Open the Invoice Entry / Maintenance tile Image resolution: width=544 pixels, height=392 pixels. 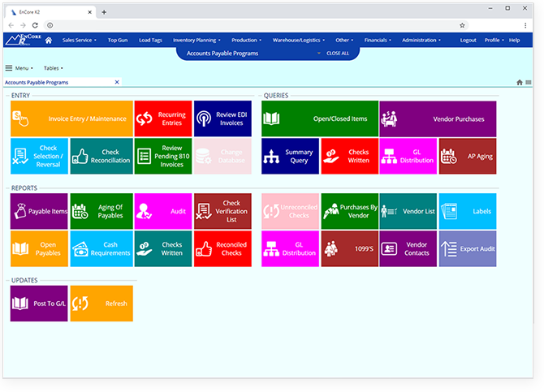pos(70,118)
